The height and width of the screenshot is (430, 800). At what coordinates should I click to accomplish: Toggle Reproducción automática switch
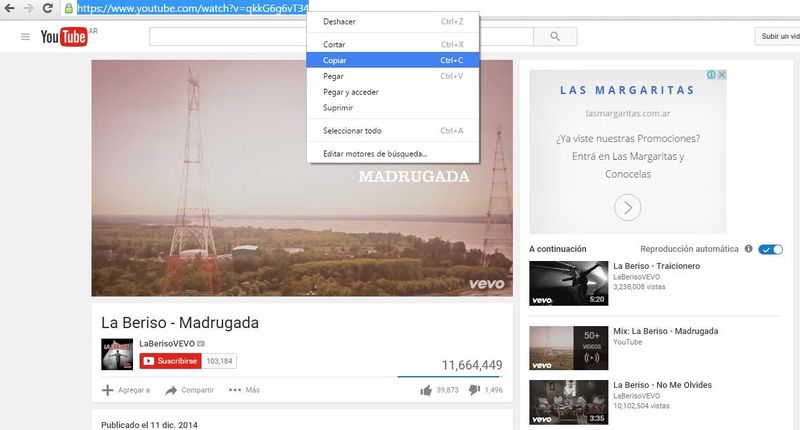(x=770, y=249)
